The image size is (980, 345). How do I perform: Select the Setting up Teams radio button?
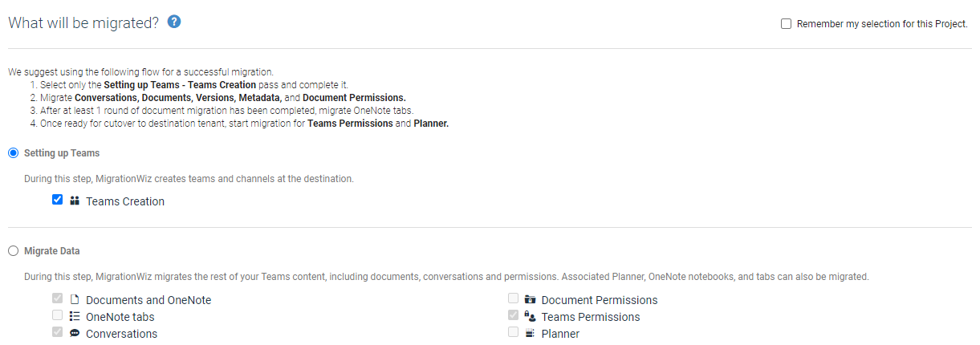pos(13,152)
